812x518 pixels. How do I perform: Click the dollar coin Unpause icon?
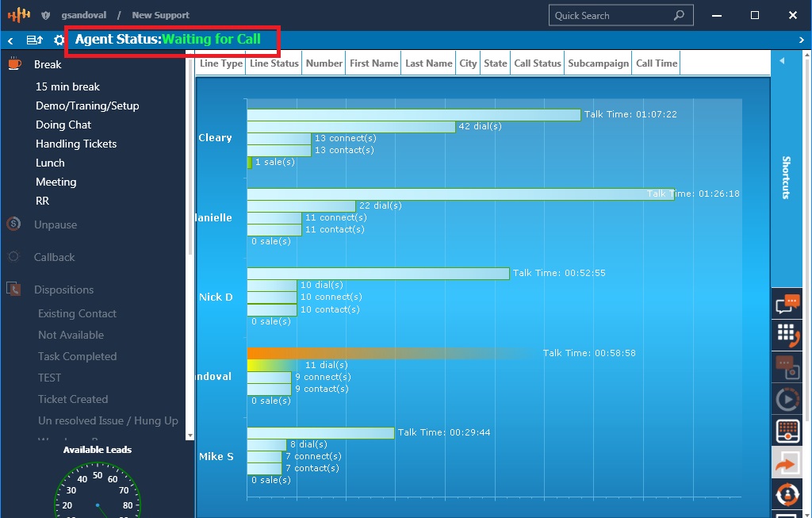pyautogui.click(x=14, y=224)
